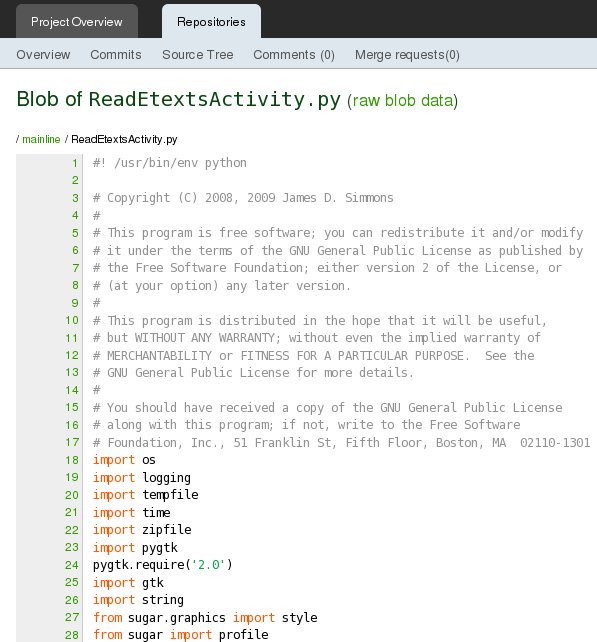The image size is (597, 642).
Task: Switch to the Repositories tab
Action: 211,22
